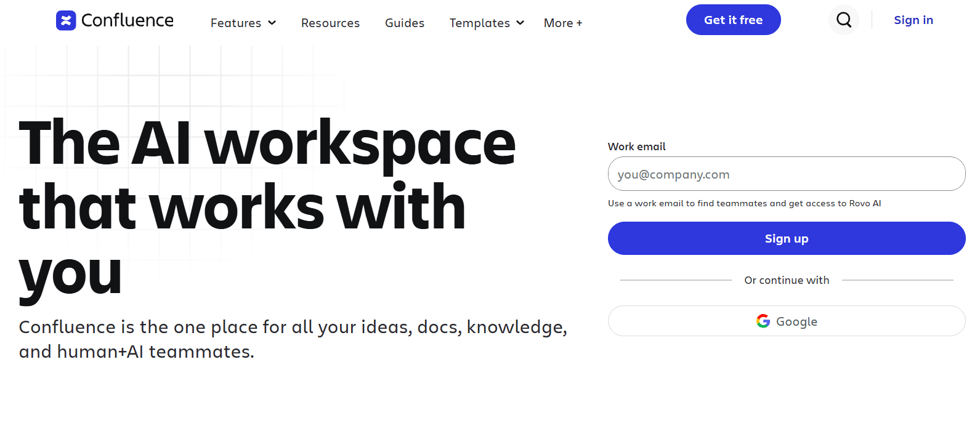Expand the More + menu

point(563,23)
